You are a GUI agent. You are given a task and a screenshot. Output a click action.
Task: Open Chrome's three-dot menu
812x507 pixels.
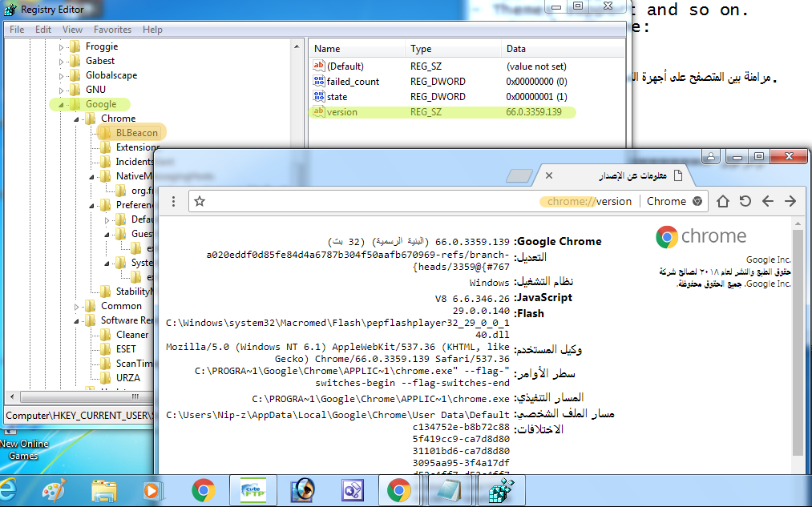(x=173, y=201)
